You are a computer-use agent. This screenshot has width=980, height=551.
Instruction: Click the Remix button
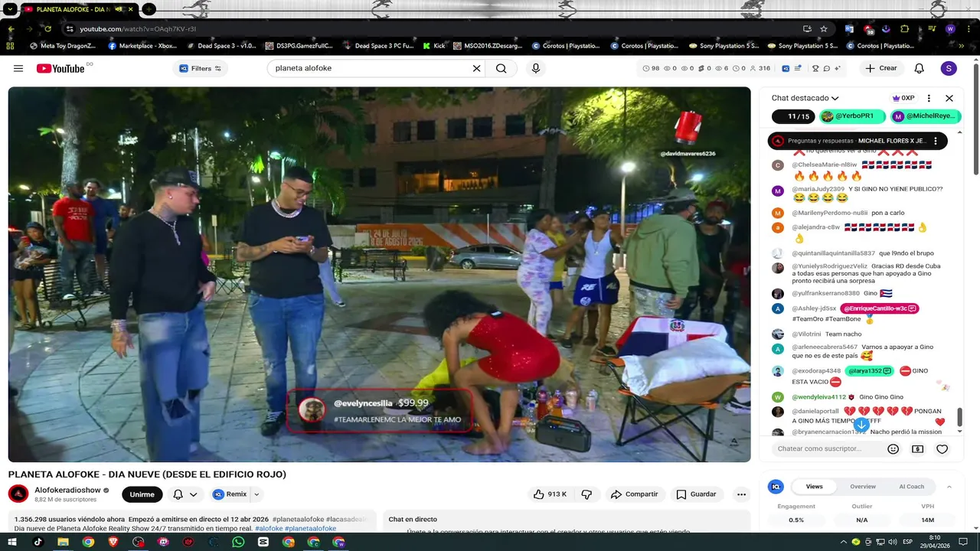[x=230, y=494]
